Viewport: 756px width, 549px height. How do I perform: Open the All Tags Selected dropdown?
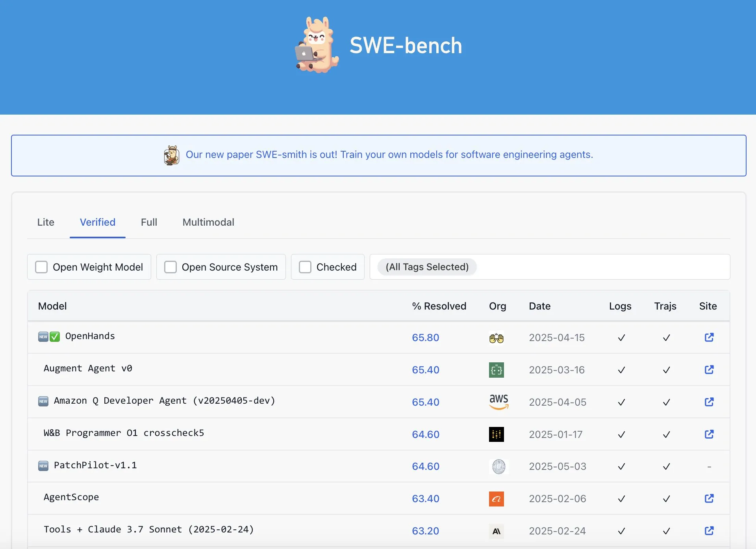coord(550,267)
